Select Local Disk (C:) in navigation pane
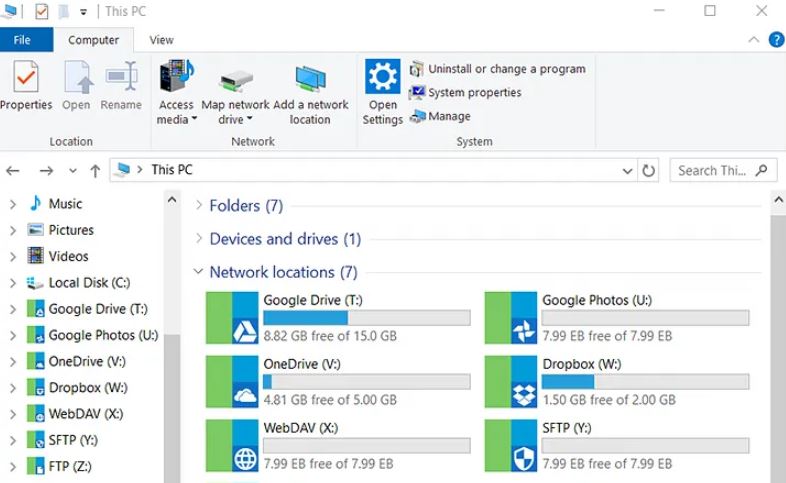Viewport: 786px width, 483px height. click(89, 283)
